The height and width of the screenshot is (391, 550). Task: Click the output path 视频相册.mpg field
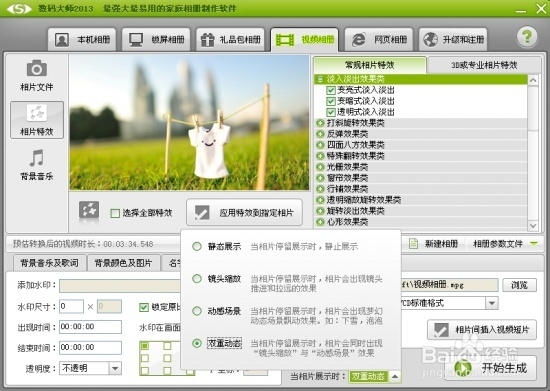click(450, 285)
